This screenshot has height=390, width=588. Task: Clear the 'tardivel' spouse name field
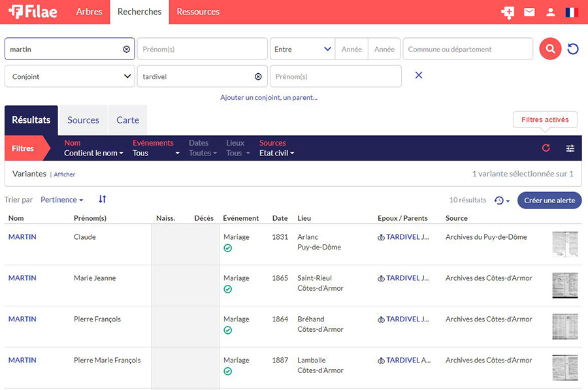click(x=258, y=76)
